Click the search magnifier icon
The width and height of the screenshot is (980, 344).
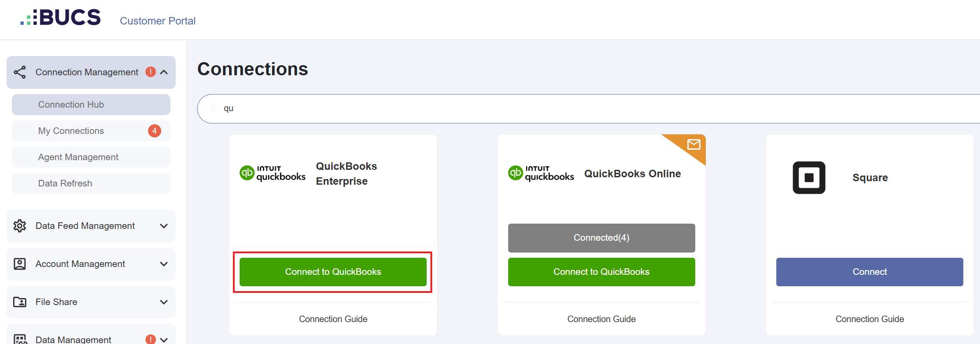pos(213,108)
